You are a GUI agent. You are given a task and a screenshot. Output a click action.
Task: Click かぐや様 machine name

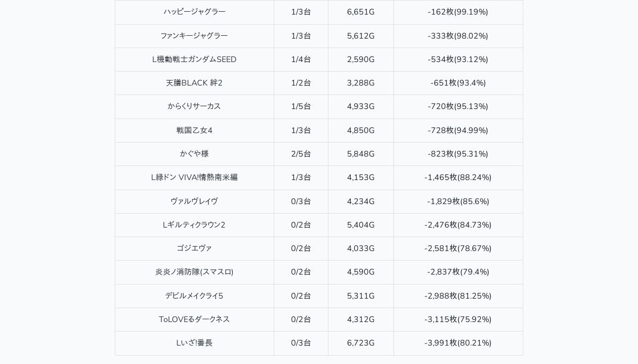click(x=194, y=154)
